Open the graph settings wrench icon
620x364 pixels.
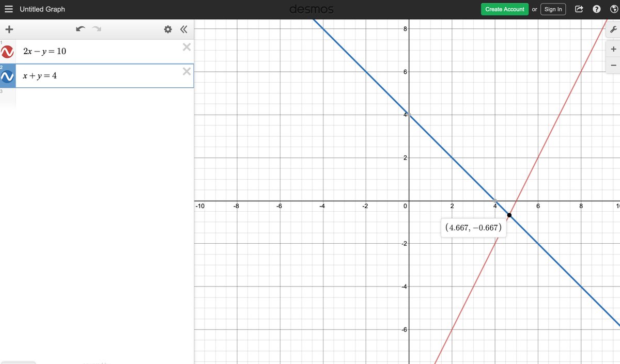[x=613, y=29]
